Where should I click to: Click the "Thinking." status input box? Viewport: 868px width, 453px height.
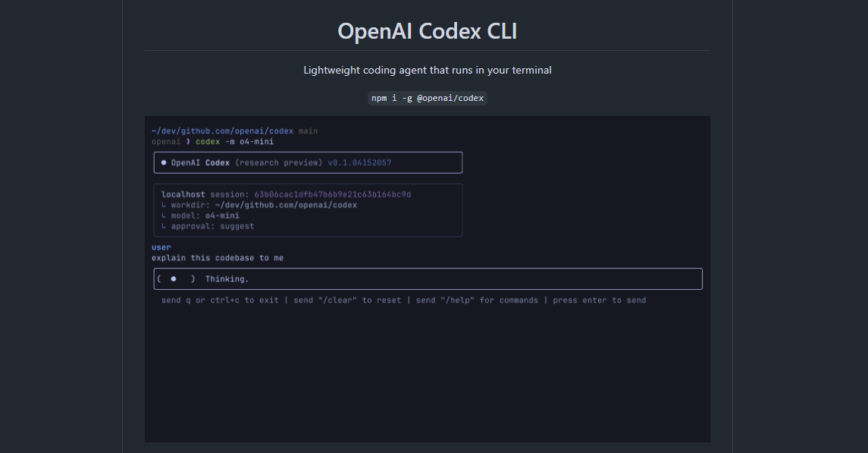click(428, 278)
